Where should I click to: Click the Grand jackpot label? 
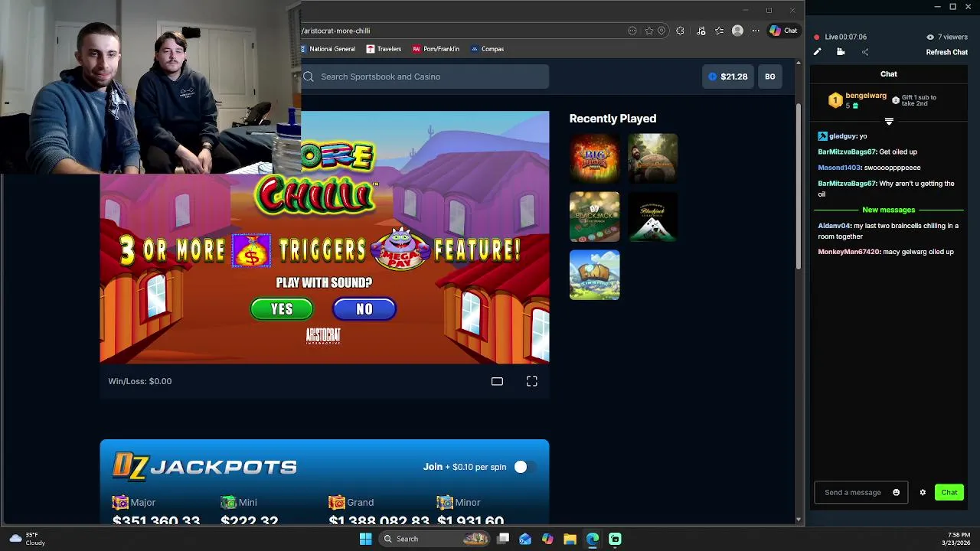point(360,503)
